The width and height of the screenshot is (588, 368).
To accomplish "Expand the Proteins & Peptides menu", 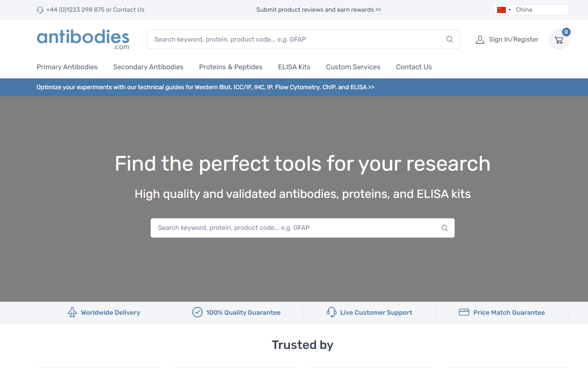I will click(231, 67).
